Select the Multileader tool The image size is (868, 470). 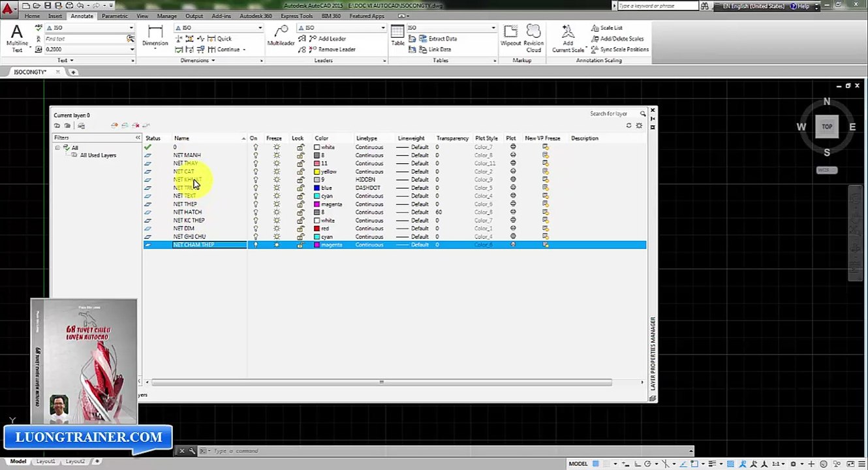tap(281, 36)
